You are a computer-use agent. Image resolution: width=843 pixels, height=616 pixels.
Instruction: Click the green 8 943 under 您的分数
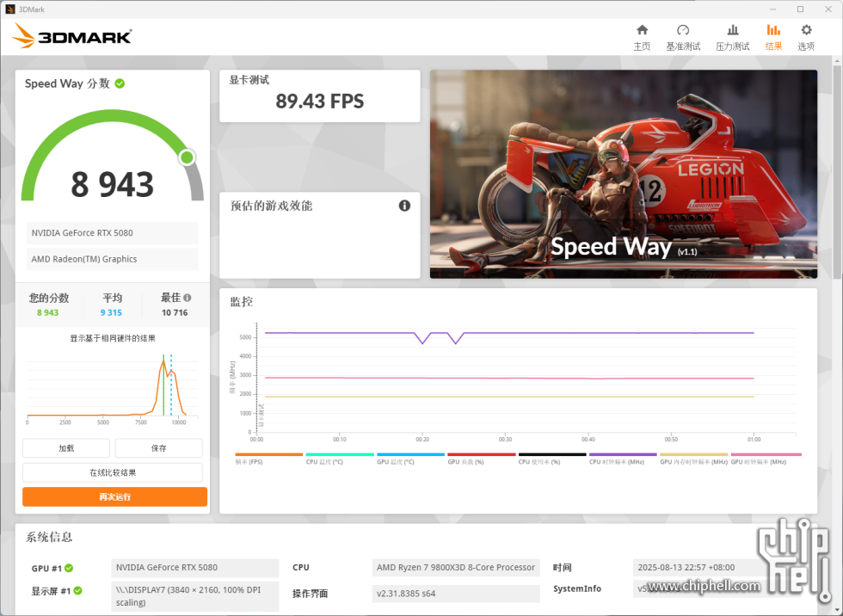click(x=48, y=313)
